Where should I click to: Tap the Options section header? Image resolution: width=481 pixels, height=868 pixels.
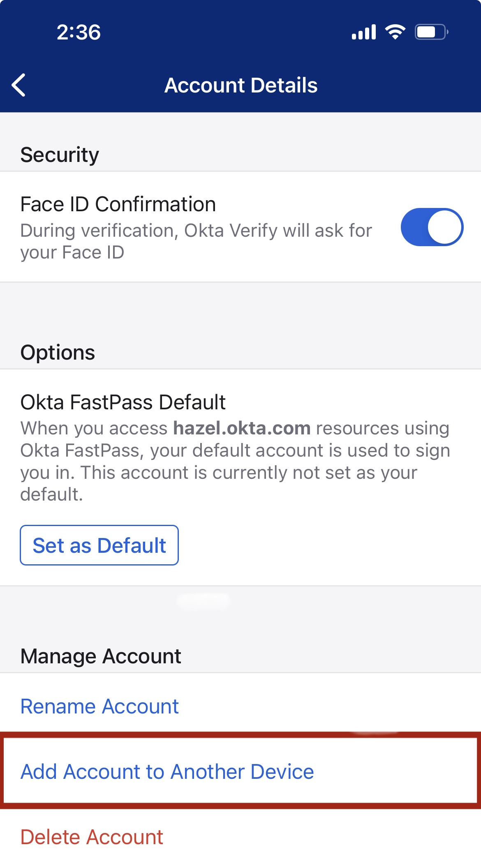point(58,353)
